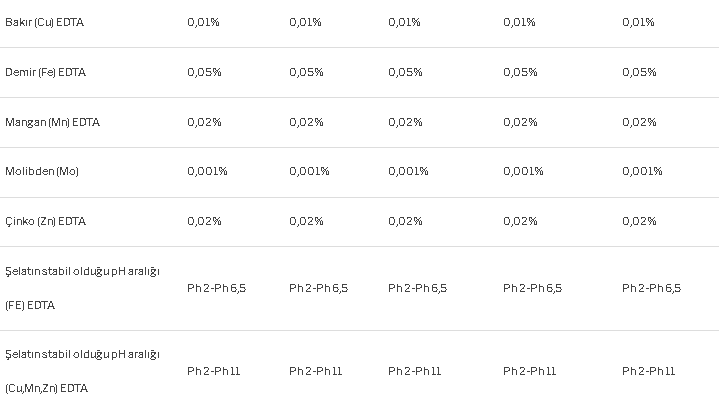The height and width of the screenshot is (412, 719).
Task: Select last Ph 2-Ph 6,5 cell
Action: (x=652, y=289)
